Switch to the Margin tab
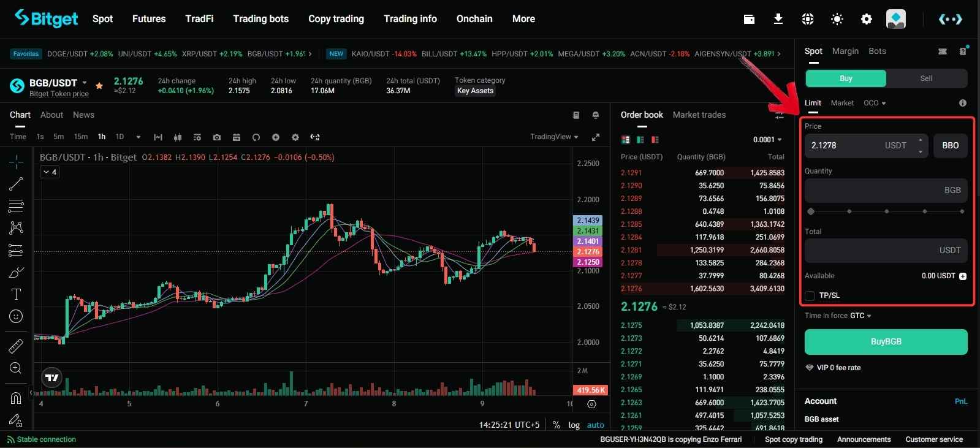Image resolution: width=980 pixels, height=448 pixels. (845, 51)
